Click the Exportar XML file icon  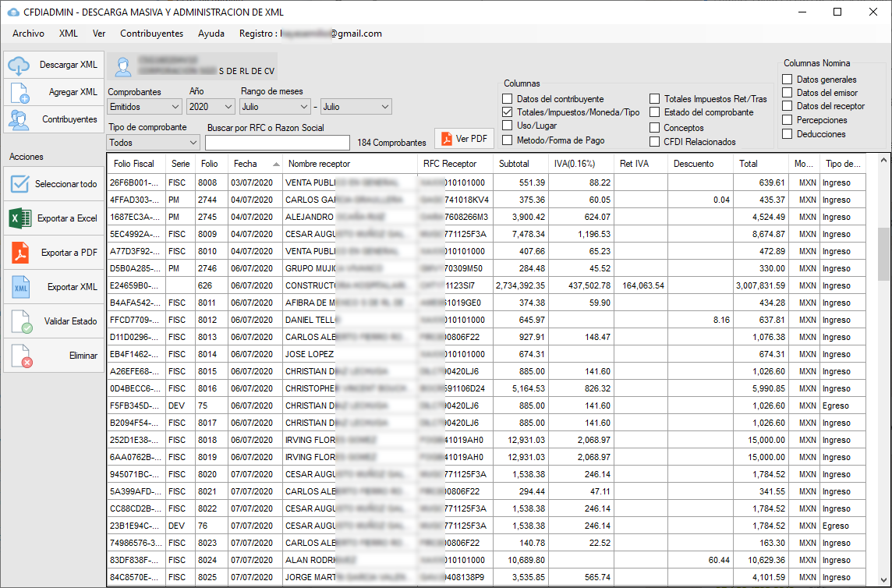click(x=19, y=287)
